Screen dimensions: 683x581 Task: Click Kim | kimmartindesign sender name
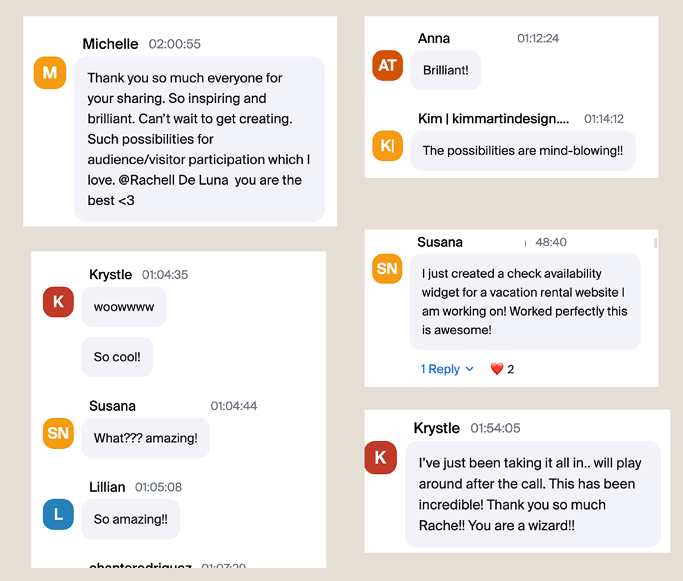(x=494, y=118)
